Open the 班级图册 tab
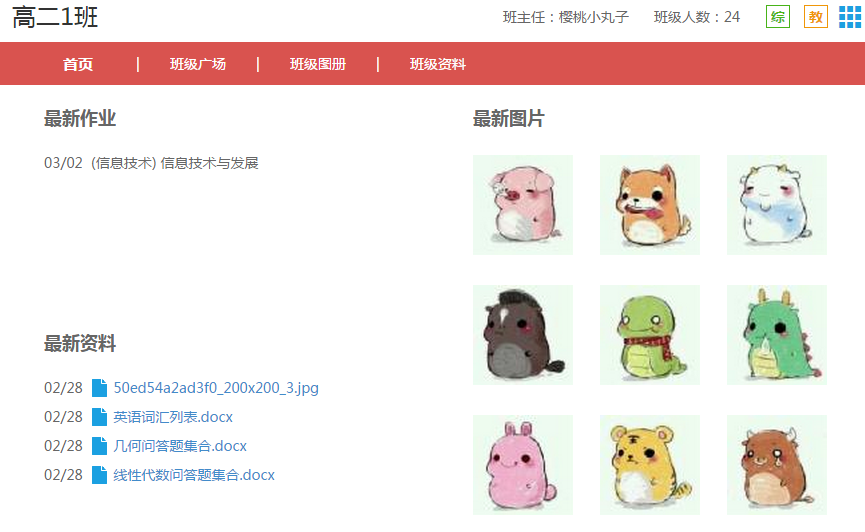 [318, 65]
